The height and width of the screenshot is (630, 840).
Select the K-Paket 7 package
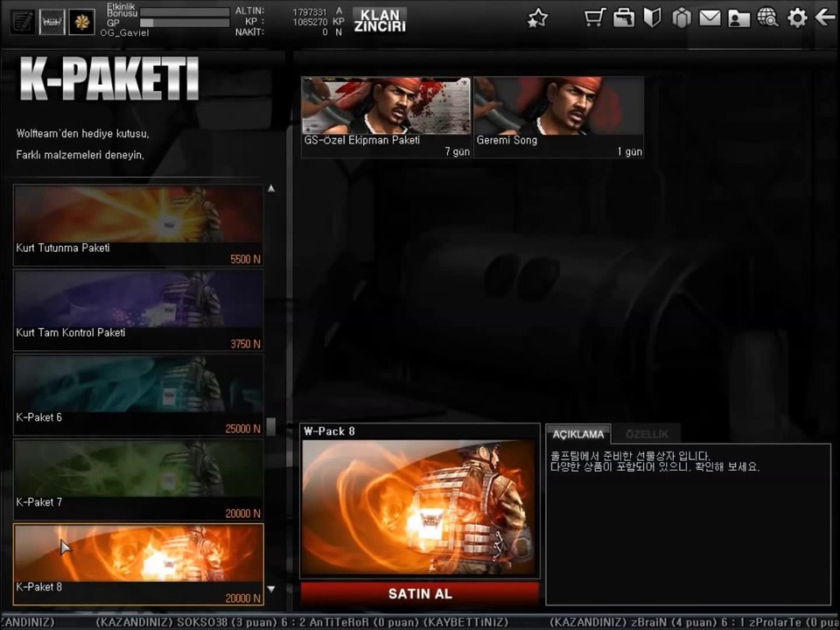coord(138,479)
